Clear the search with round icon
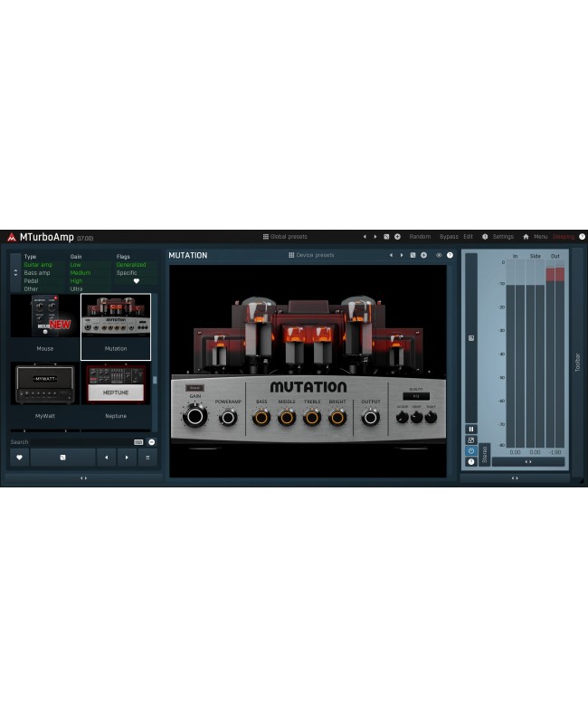This screenshot has width=588, height=718. [x=152, y=442]
